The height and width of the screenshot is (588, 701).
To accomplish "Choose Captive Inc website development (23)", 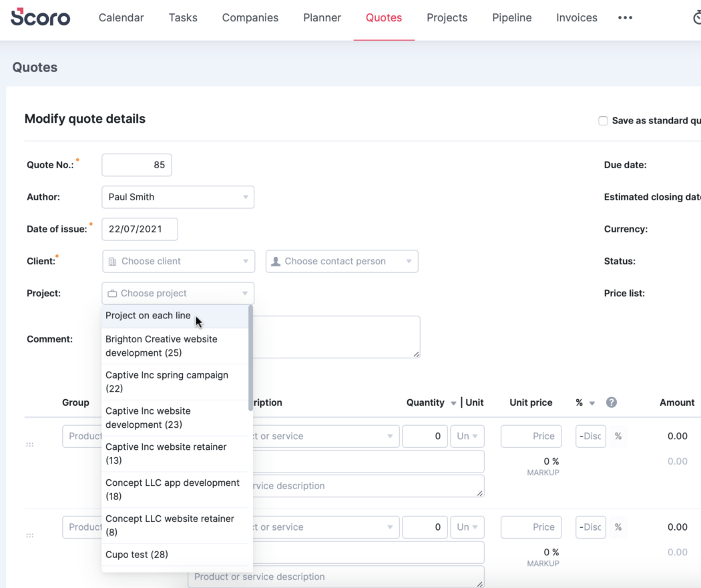I will [x=175, y=418].
